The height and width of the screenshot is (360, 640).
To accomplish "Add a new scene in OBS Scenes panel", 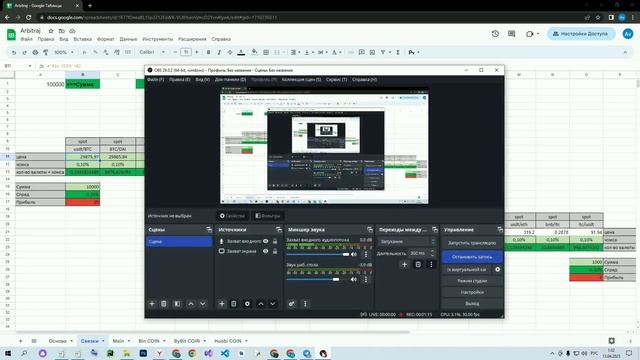I will 152,304.
